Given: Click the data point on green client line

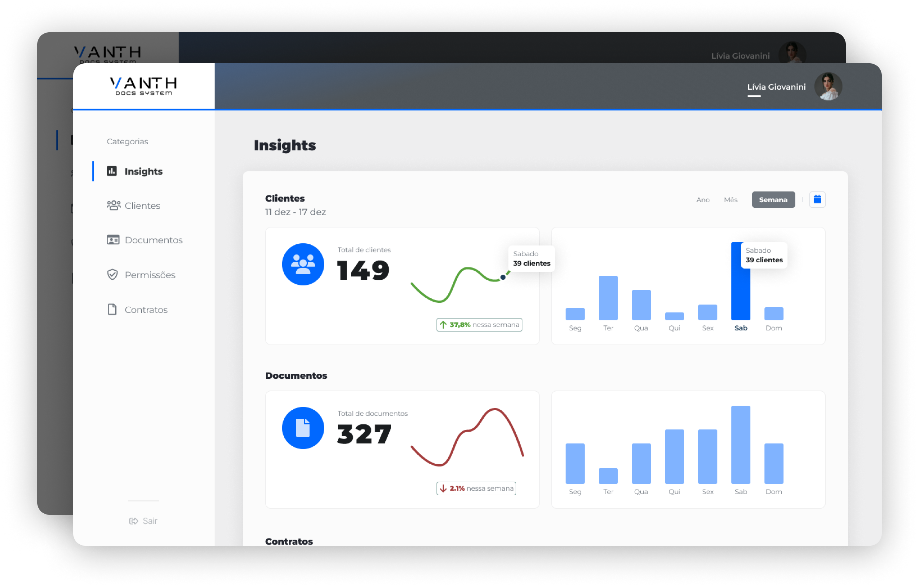Looking at the screenshot, I should click(x=503, y=277).
